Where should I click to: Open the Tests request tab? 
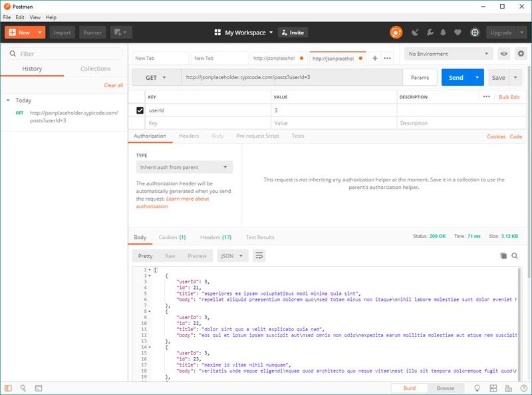tap(298, 136)
